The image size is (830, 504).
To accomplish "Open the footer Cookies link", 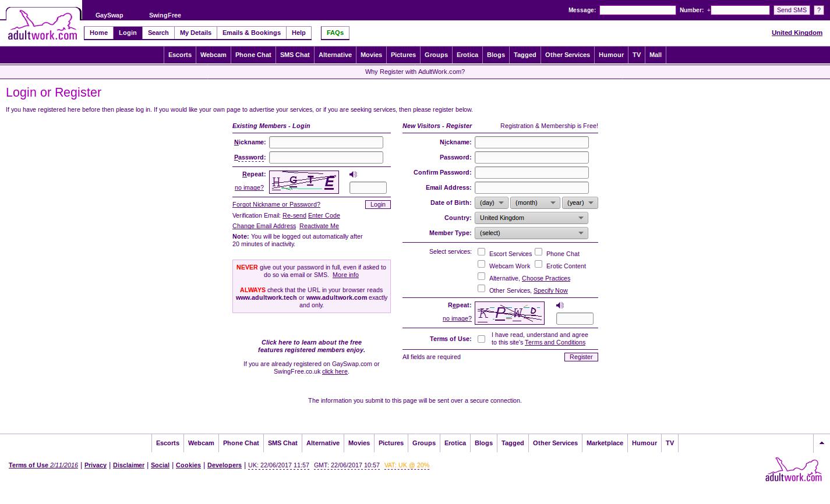I will [x=188, y=465].
